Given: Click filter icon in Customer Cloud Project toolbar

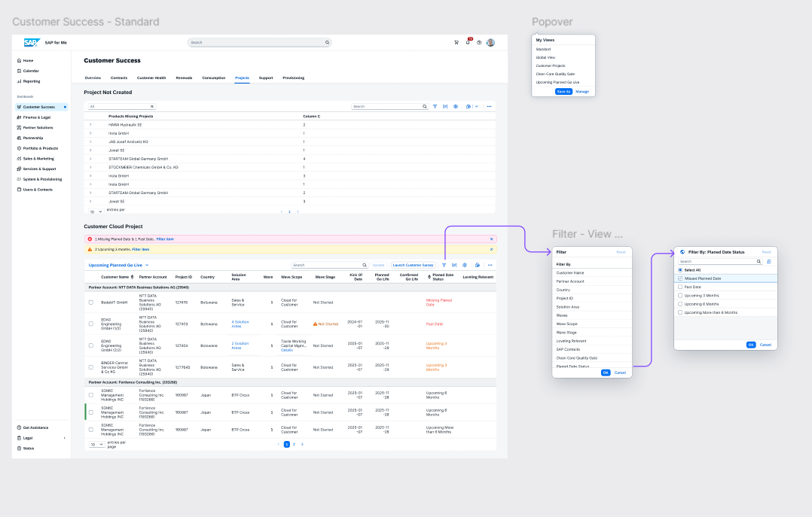Looking at the screenshot, I should 444,265.
